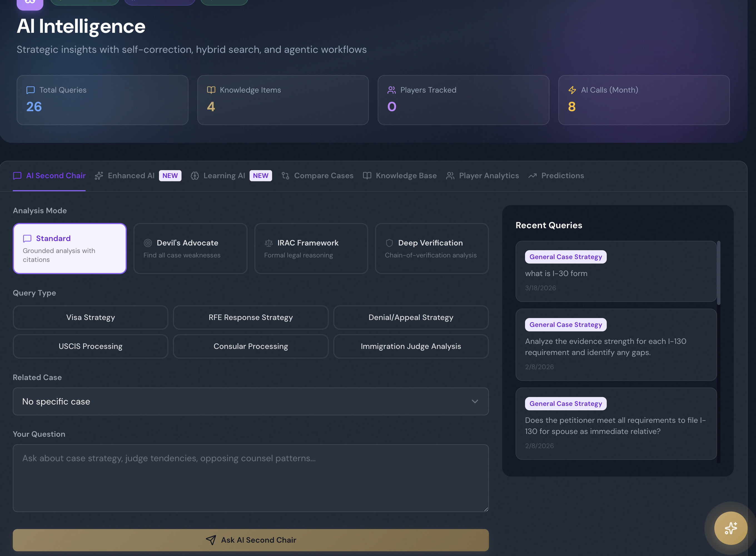Click the scales icon on IRAC Framework
This screenshot has width=756, height=556.
point(268,243)
